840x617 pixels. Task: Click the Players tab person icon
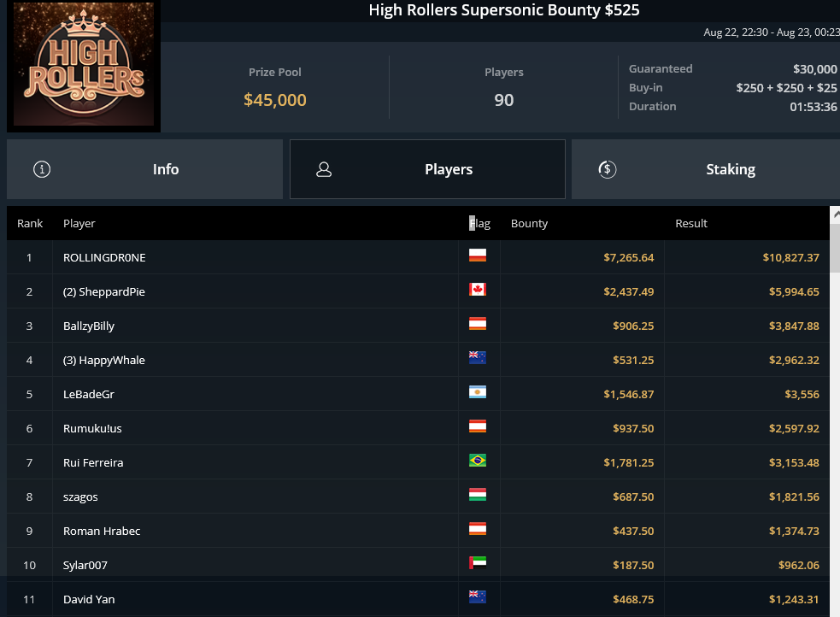tap(324, 169)
